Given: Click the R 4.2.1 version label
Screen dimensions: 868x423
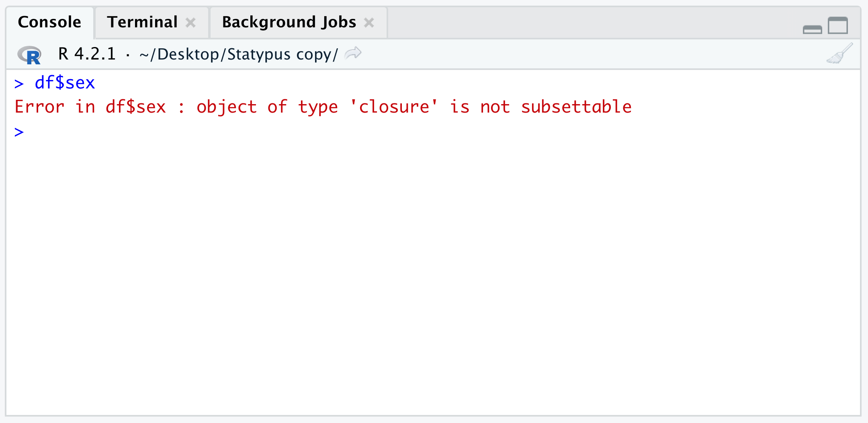Looking at the screenshot, I should [86, 53].
